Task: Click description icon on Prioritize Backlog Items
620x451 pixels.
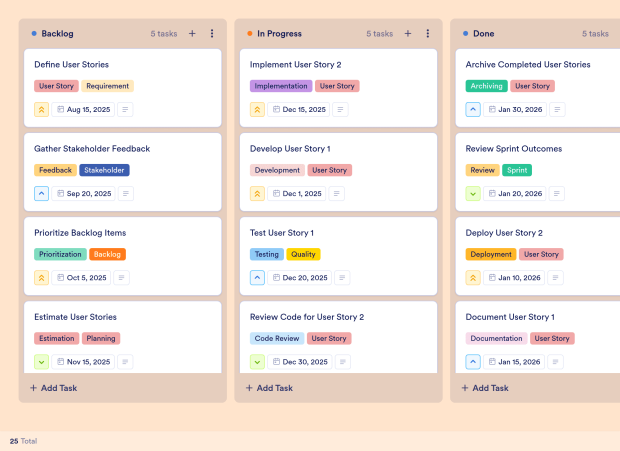Action: pos(121,278)
